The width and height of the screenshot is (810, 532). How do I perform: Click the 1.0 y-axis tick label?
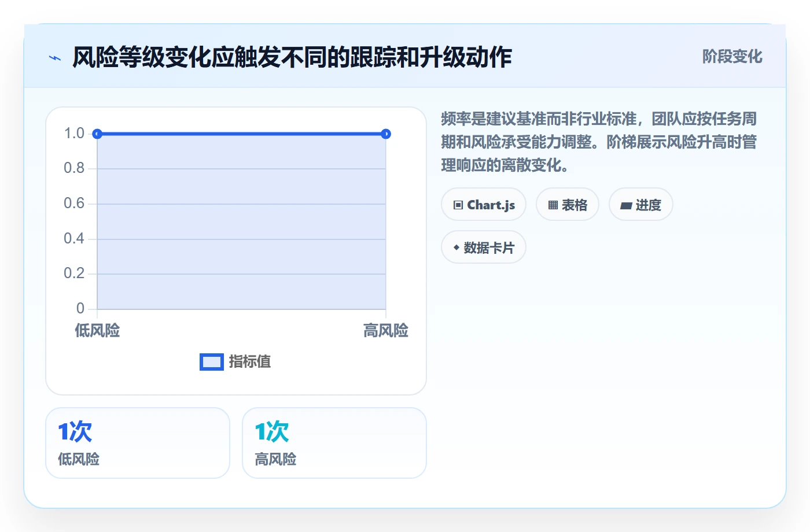tap(74, 134)
